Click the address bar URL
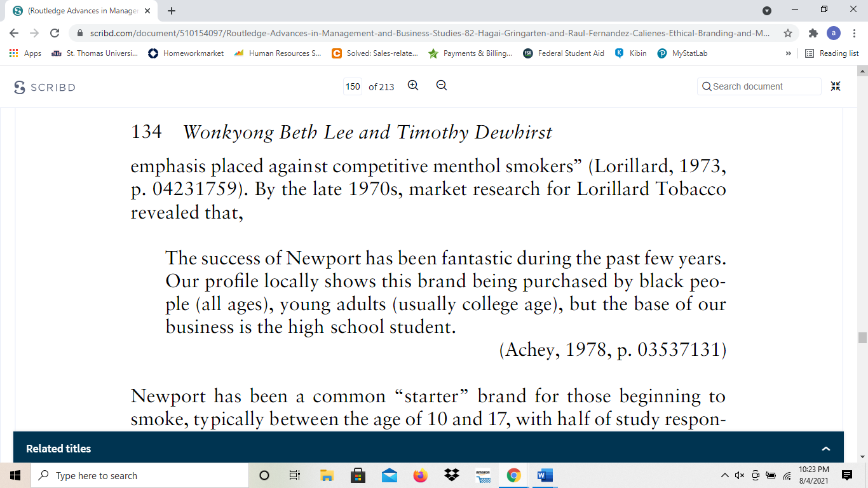This screenshot has height=488, width=868. [x=429, y=33]
